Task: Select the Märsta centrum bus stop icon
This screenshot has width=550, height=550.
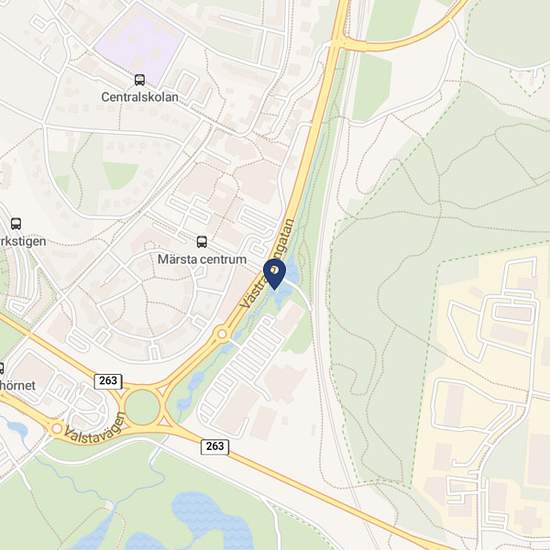Action: [x=202, y=242]
